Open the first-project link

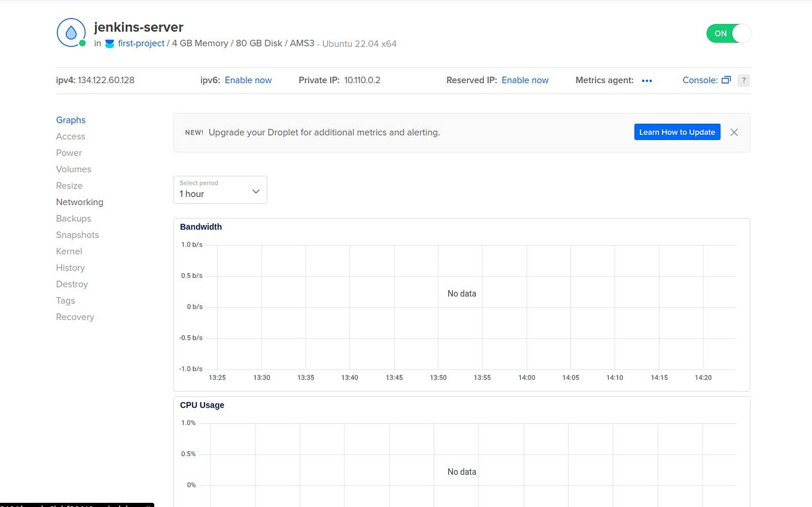141,43
